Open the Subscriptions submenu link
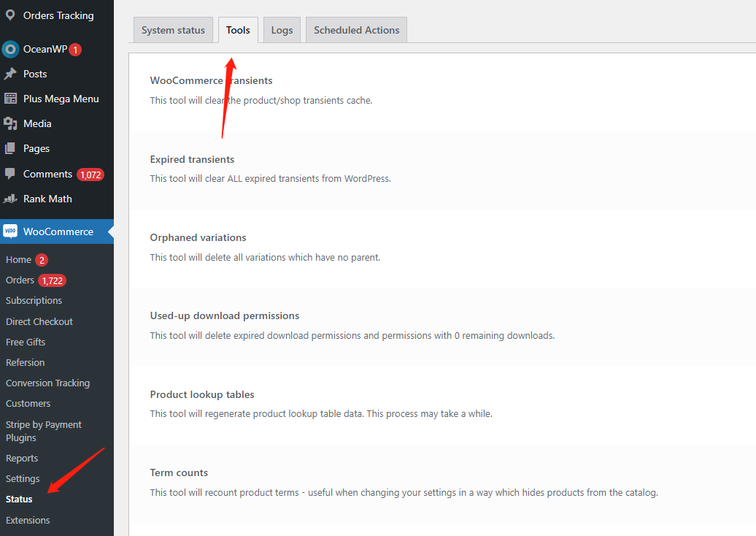 click(34, 301)
